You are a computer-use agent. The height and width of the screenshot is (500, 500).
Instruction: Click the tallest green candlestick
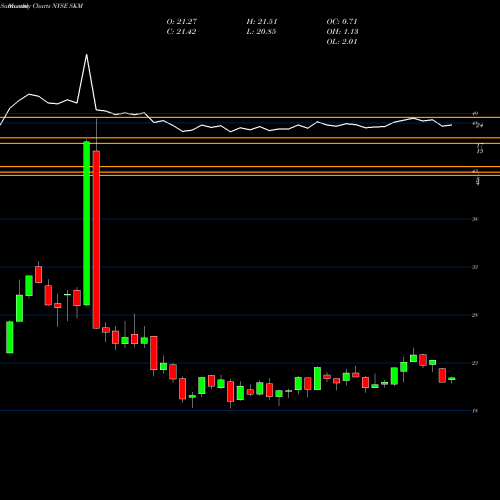coord(86,223)
